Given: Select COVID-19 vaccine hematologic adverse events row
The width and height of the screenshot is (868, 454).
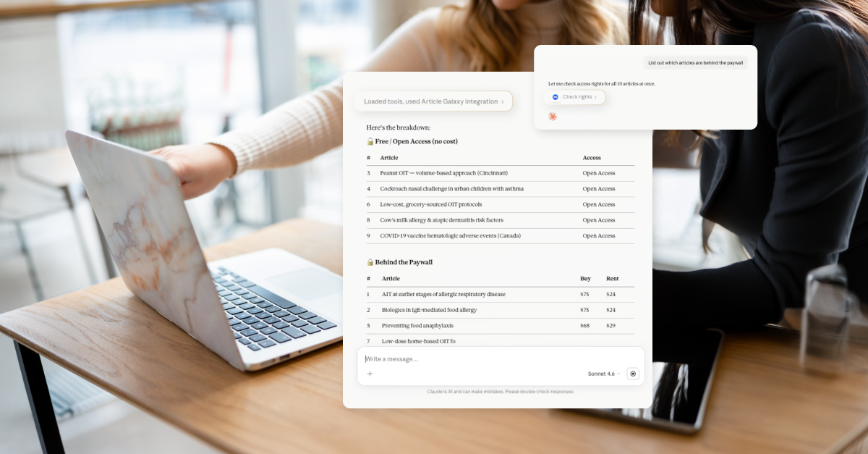Looking at the screenshot, I should click(x=501, y=235).
